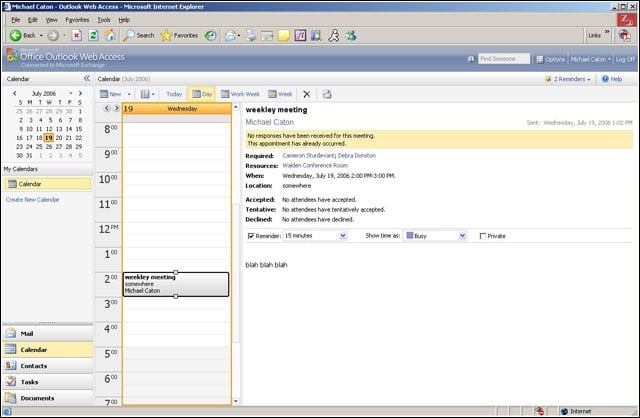Go to next month in mini calendar
The width and height of the screenshot is (640, 418).
(x=80, y=93)
